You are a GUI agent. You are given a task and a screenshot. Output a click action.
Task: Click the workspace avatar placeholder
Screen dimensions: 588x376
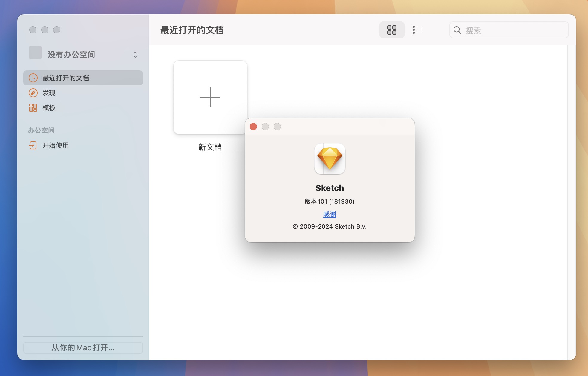click(x=35, y=53)
